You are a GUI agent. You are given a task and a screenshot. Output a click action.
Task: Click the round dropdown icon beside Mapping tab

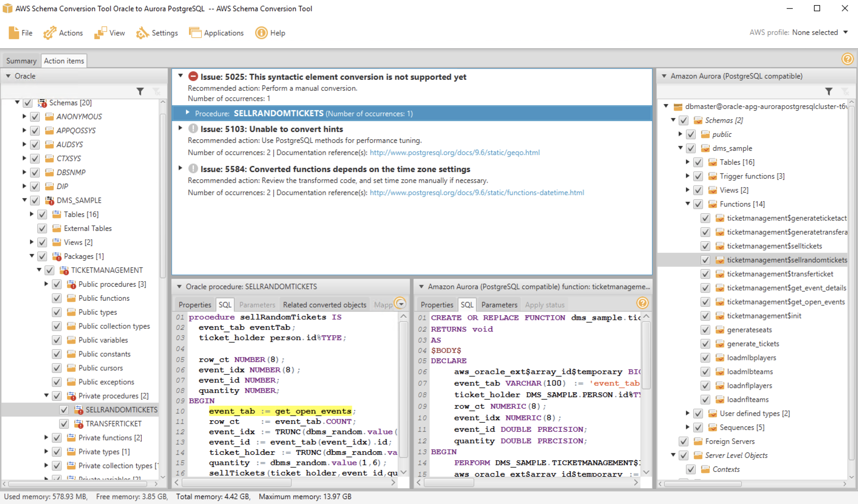[x=400, y=303]
